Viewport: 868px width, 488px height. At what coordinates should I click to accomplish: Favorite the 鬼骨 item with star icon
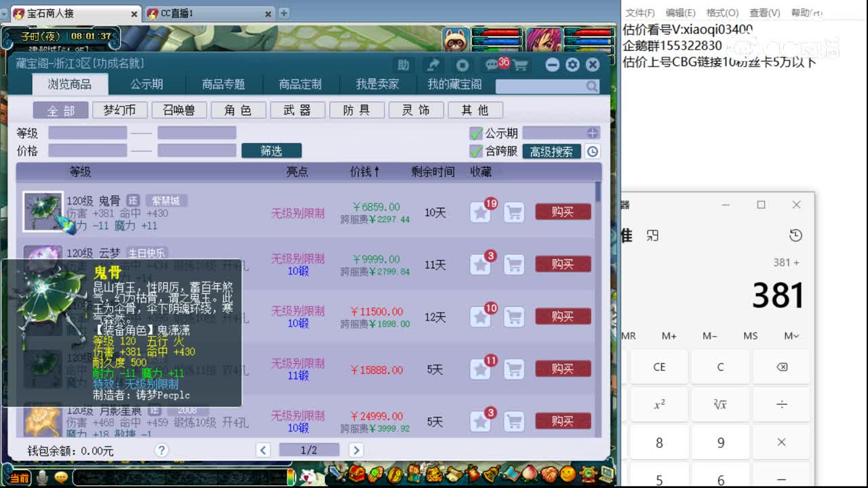[481, 212]
